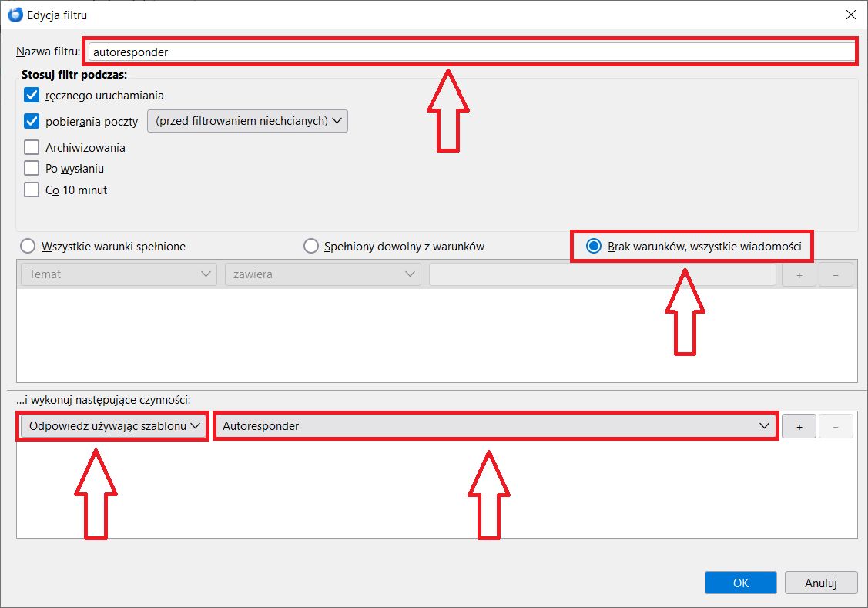Select Wszystkie warunki spełnione radio button

(x=27, y=246)
